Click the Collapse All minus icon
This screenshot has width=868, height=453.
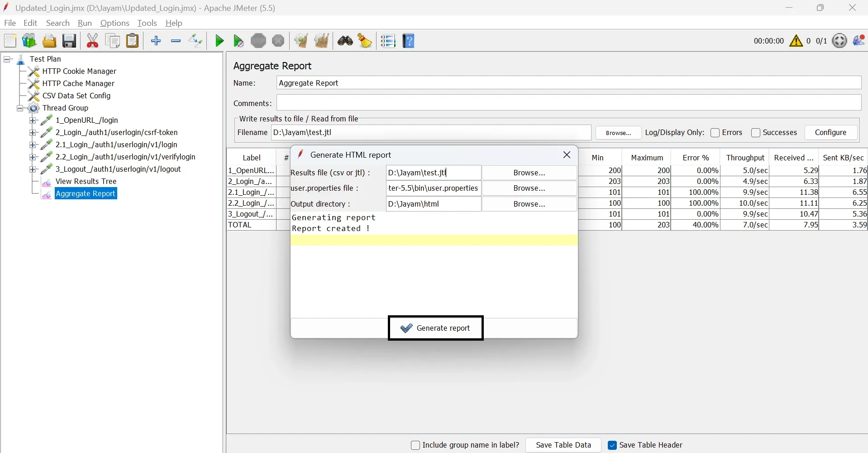176,41
